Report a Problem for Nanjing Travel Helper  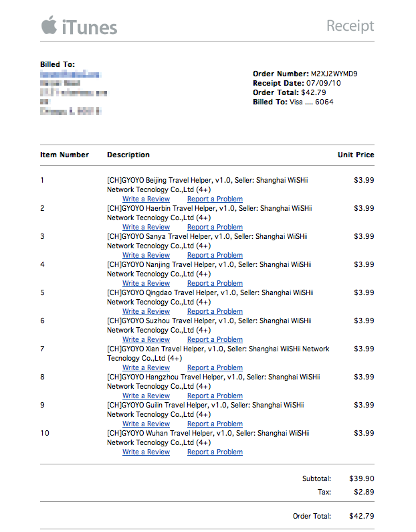point(215,283)
